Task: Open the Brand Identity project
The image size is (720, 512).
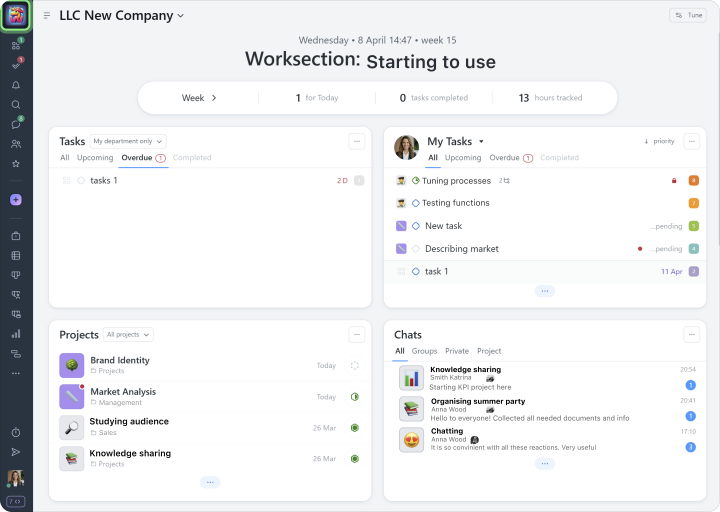Action: point(120,360)
